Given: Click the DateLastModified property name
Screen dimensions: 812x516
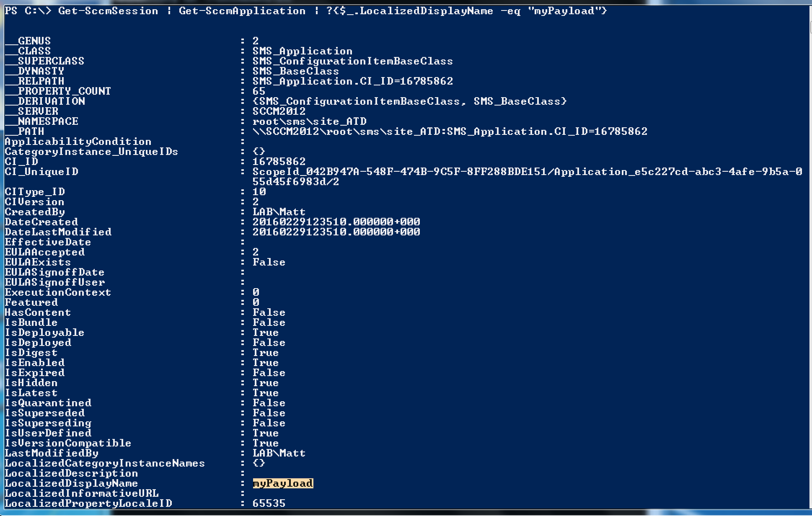Looking at the screenshot, I should coord(58,232).
